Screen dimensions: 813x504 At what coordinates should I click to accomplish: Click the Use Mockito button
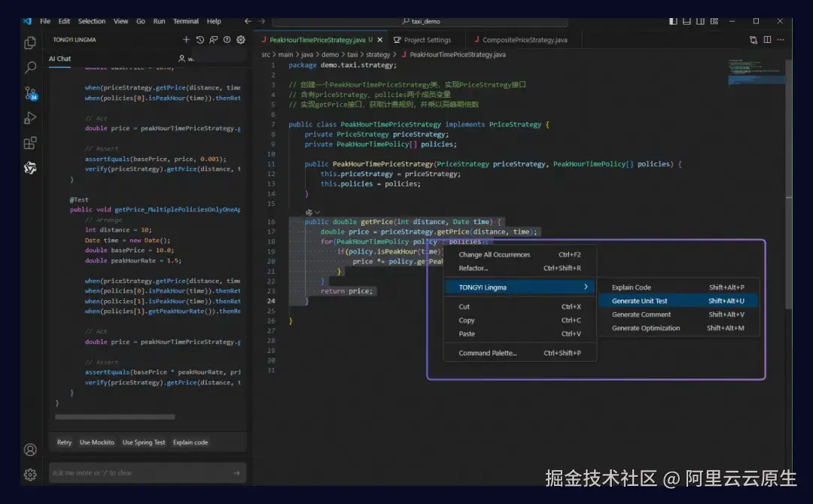(97, 442)
